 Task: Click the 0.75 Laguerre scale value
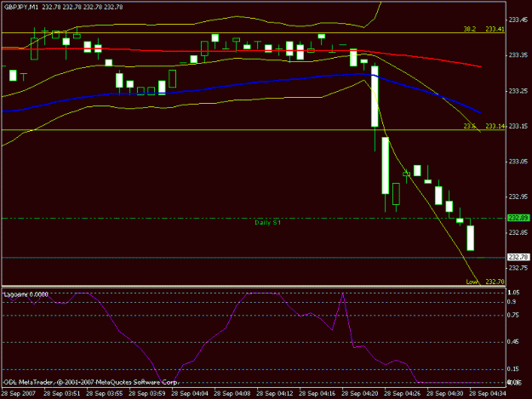pyautogui.click(x=513, y=316)
